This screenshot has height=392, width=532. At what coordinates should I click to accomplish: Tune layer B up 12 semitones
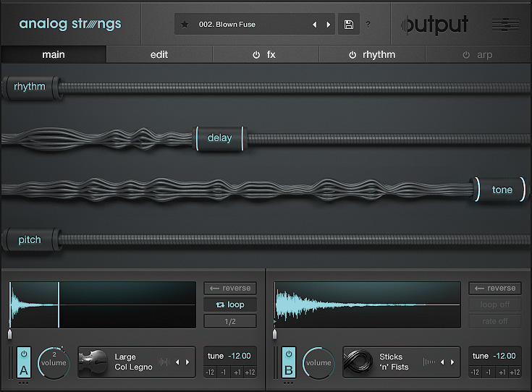click(x=515, y=372)
